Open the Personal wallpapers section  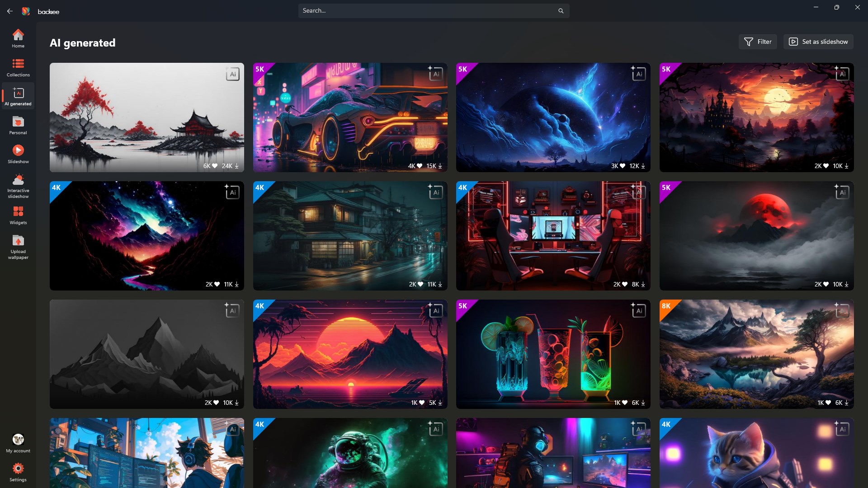pyautogui.click(x=18, y=125)
